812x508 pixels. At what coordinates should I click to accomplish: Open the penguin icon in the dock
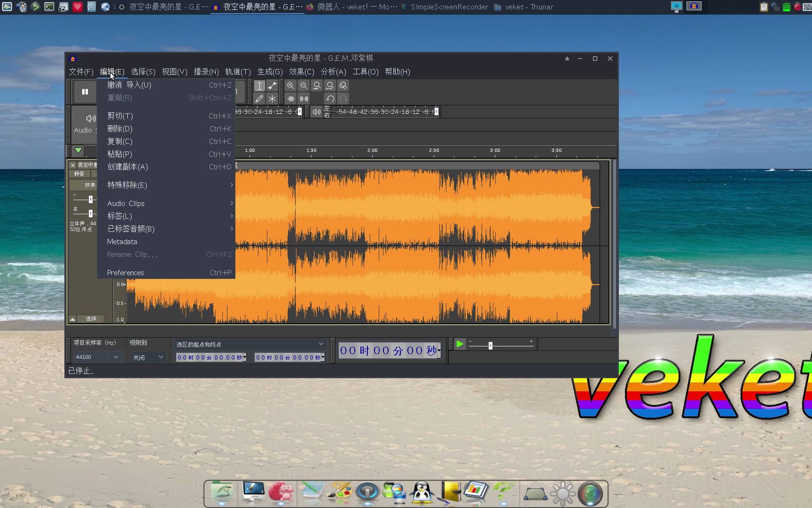tap(421, 492)
